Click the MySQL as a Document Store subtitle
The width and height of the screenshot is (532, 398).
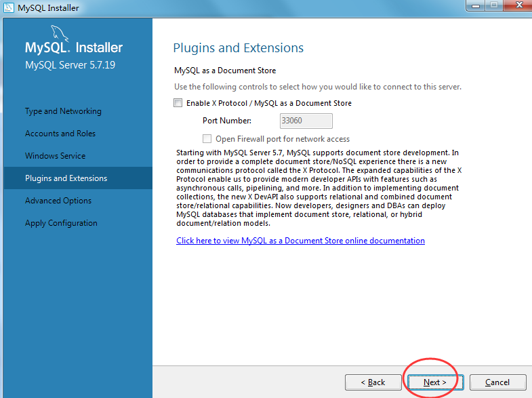(x=225, y=71)
